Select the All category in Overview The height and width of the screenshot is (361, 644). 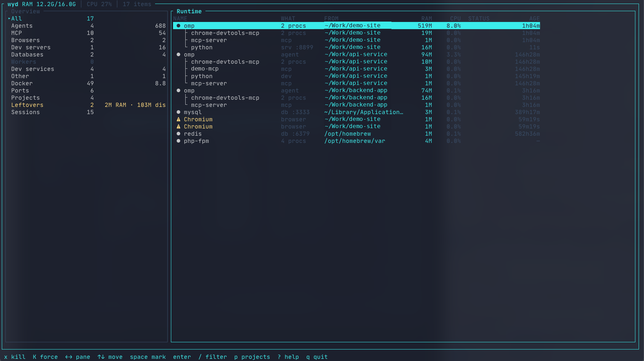pyautogui.click(x=87, y=18)
